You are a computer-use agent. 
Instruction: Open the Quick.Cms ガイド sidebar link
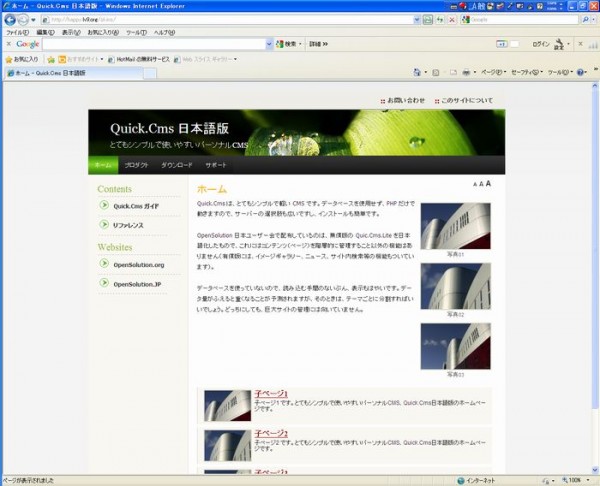135,206
